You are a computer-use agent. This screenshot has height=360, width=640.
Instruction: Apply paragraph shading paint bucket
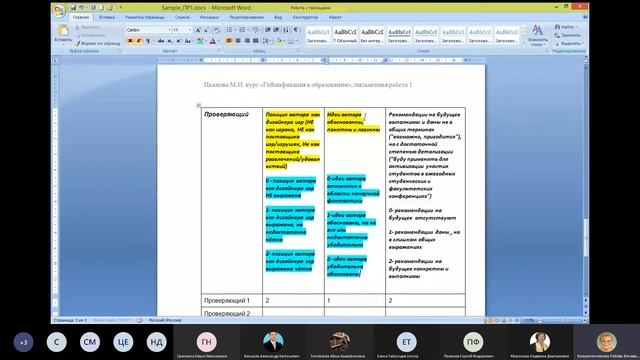279,41
